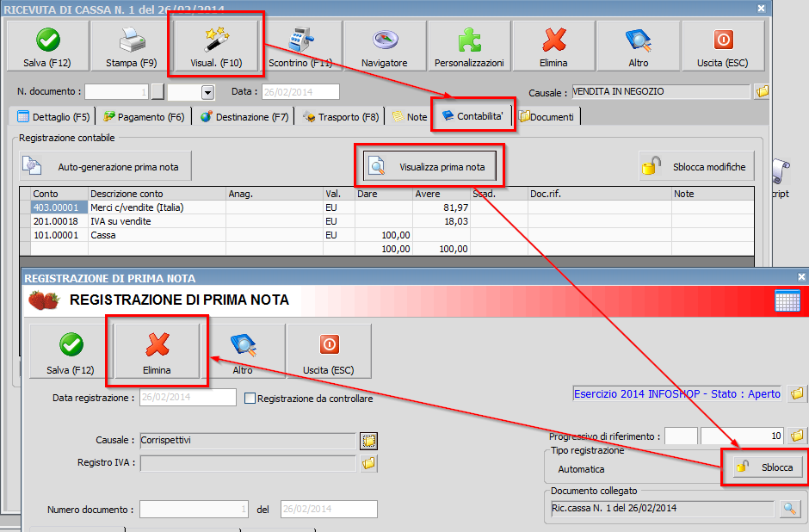Click Altro in the Ricevuta di Cassa toolbar
809x532 pixels.
pos(639,46)
